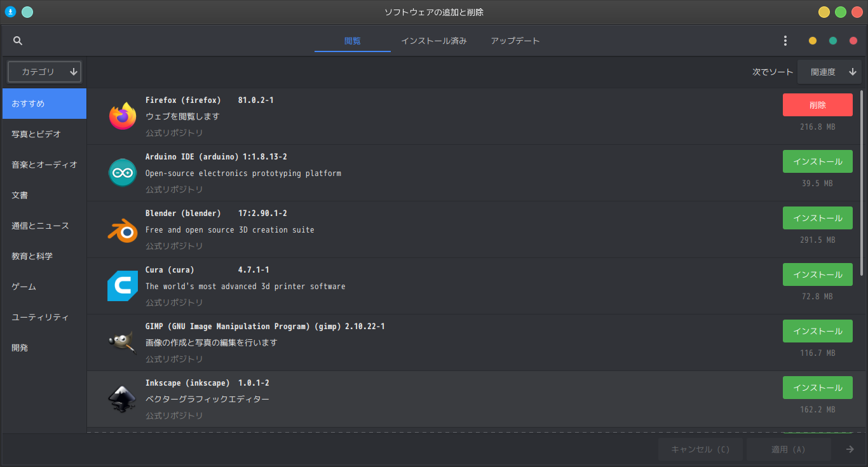
Task: Select the 開発 category
Action: coord(44,348)
